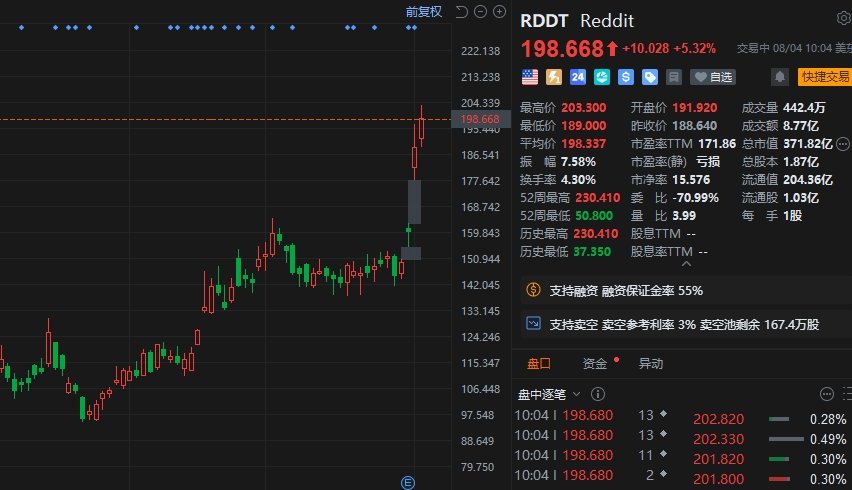Click the blue price tag icon
Viewport: 852px width, 490px height.
click(x=649, y=77)
